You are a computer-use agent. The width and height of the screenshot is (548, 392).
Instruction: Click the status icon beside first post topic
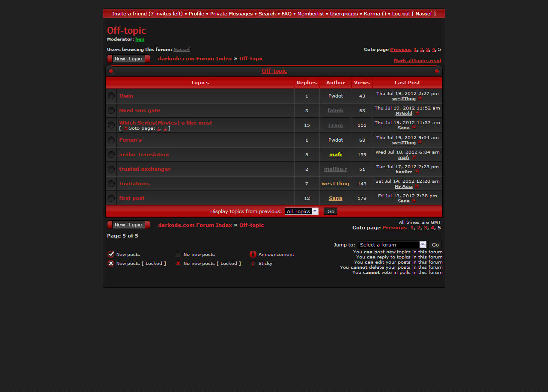point(111,198)
